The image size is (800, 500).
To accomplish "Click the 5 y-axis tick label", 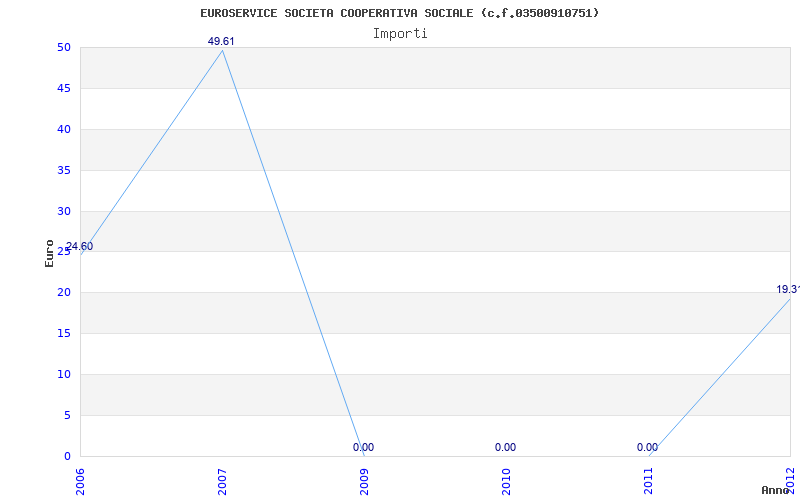I will pos(67,415).
